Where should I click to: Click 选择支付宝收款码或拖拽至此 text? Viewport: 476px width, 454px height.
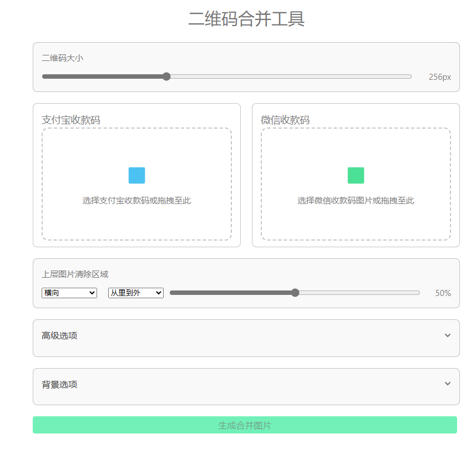click(x=136, y=201)
